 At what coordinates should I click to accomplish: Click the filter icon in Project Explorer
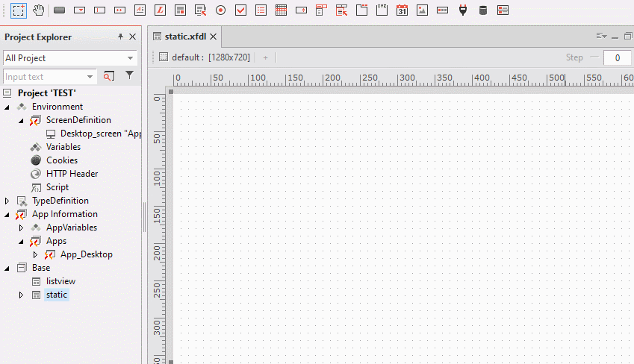[129, 75]
